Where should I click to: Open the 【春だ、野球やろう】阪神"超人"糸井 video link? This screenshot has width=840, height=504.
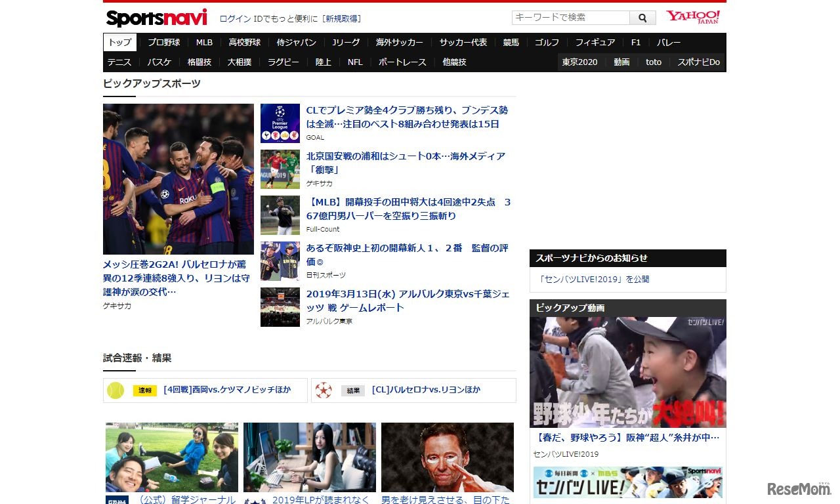(628, 437)
